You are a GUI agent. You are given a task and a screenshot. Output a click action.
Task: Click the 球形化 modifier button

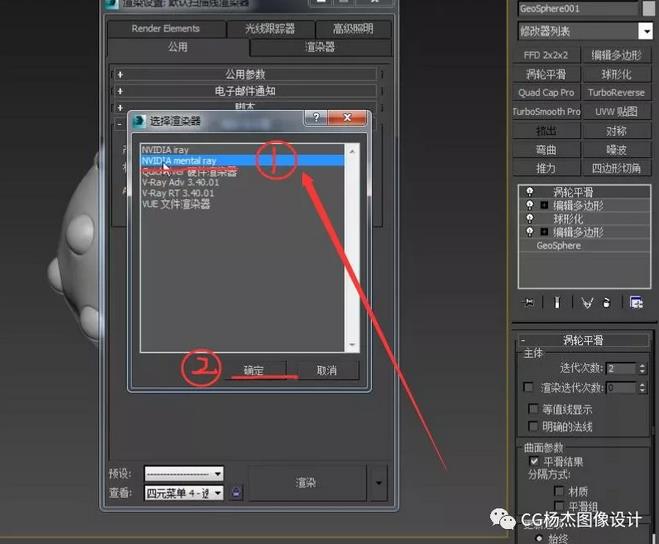coord(616,74)
